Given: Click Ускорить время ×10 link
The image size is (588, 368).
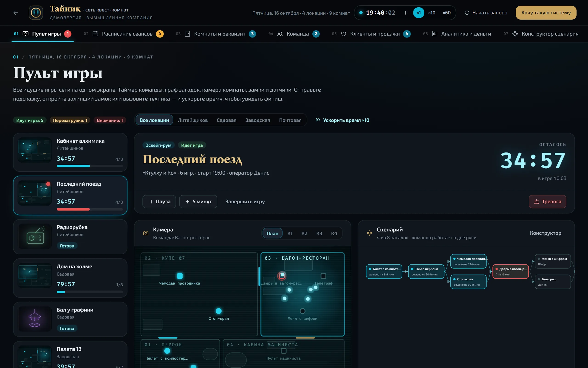Looking at the screenshot, I should [342, 120].
